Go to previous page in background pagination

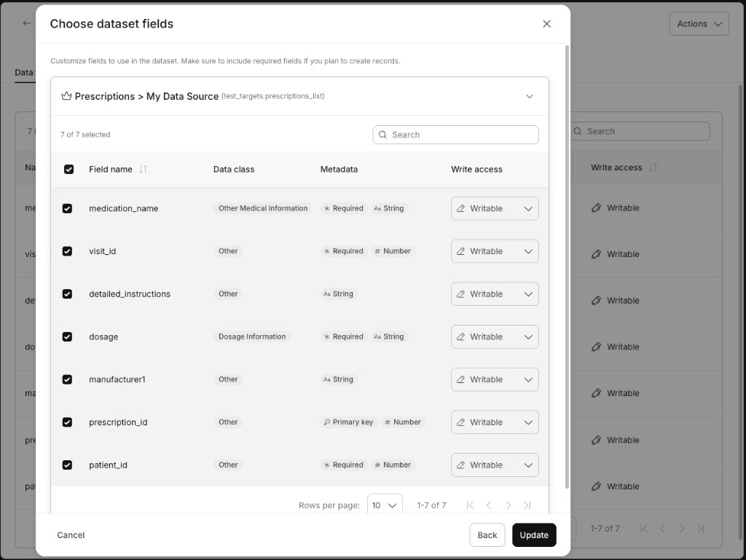(662, 528)
